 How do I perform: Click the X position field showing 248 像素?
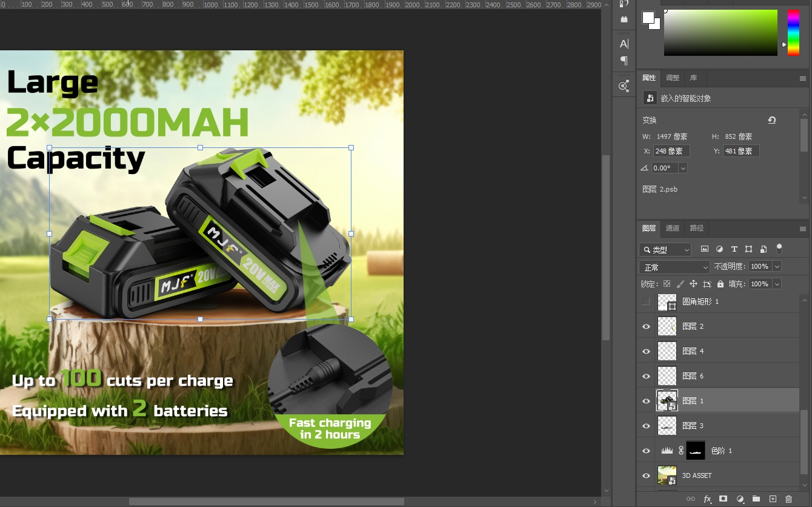click(x=671, y=151)
